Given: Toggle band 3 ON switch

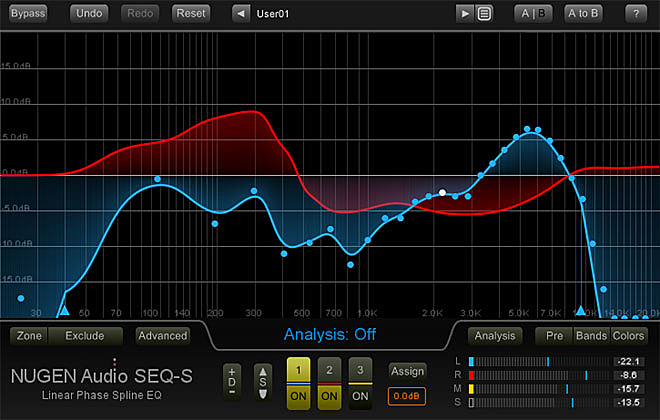Looking at the screenshot, I should coord(360,396).
